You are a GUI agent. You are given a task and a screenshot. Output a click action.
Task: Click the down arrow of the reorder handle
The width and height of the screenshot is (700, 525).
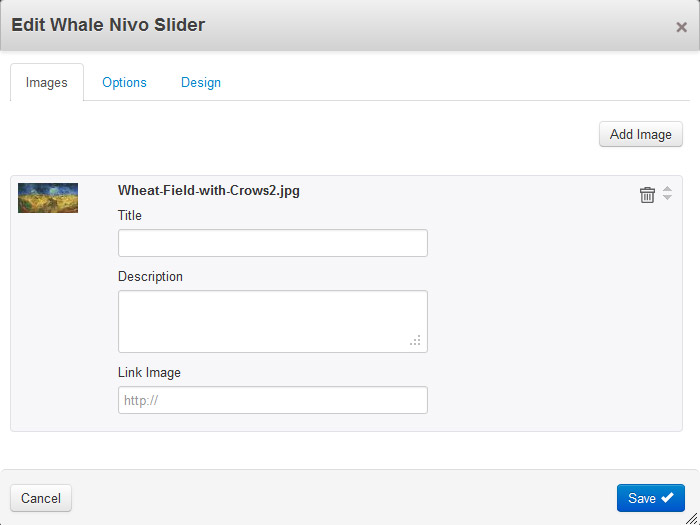(x=667, y=199)
